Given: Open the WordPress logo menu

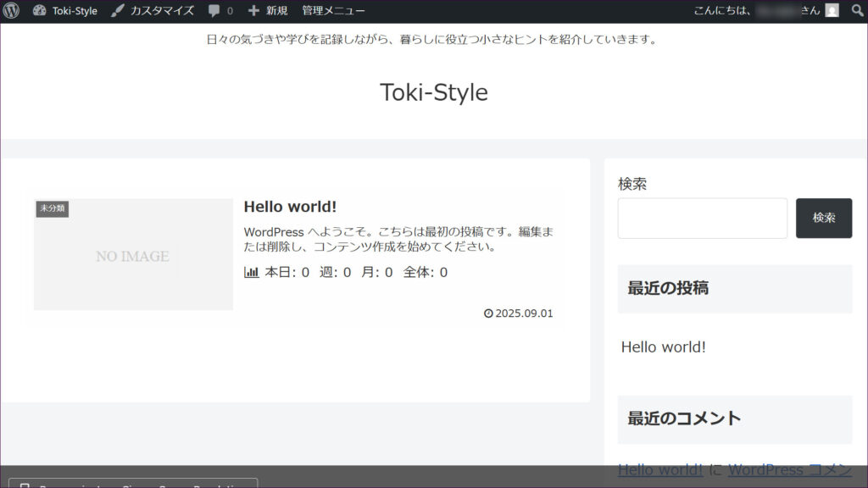Looking at the screenshot, I should pyautogui.click(x=11, y=11).
